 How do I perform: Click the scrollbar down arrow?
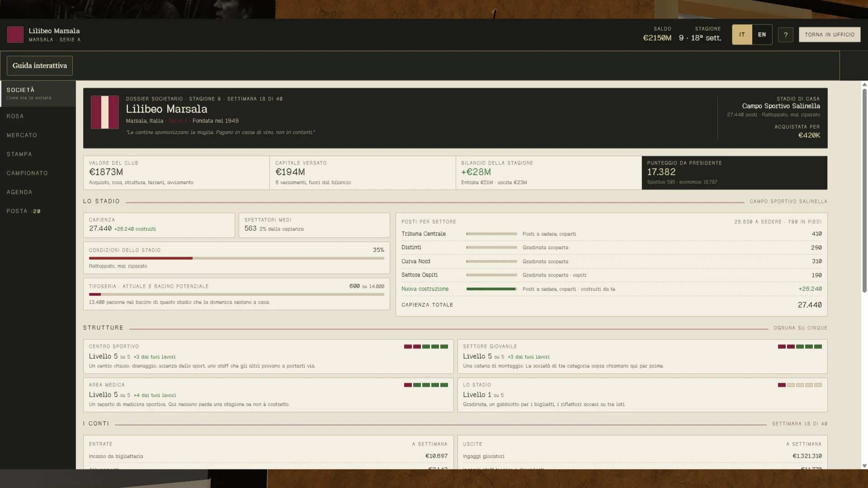coord(864,466)
